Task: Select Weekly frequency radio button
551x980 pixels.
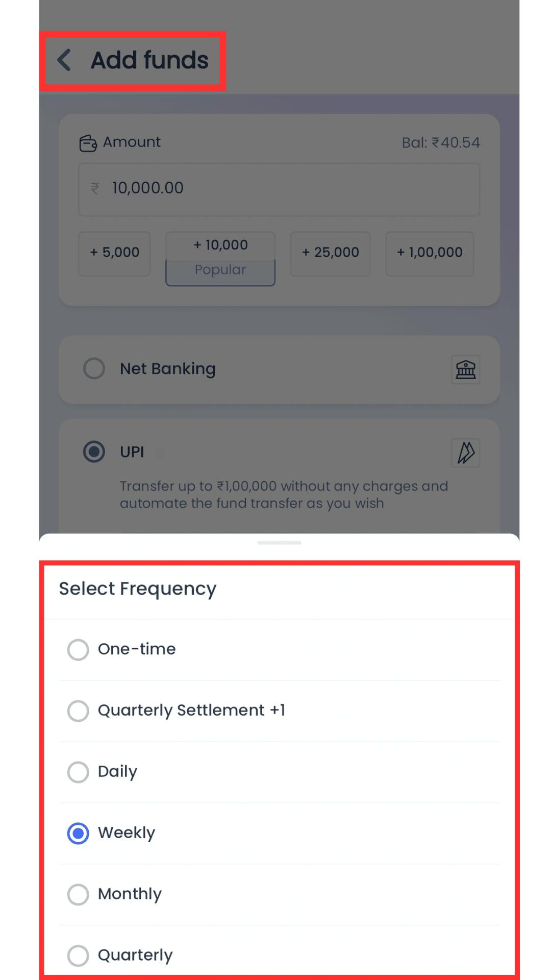Action: [x=78, y=834]
